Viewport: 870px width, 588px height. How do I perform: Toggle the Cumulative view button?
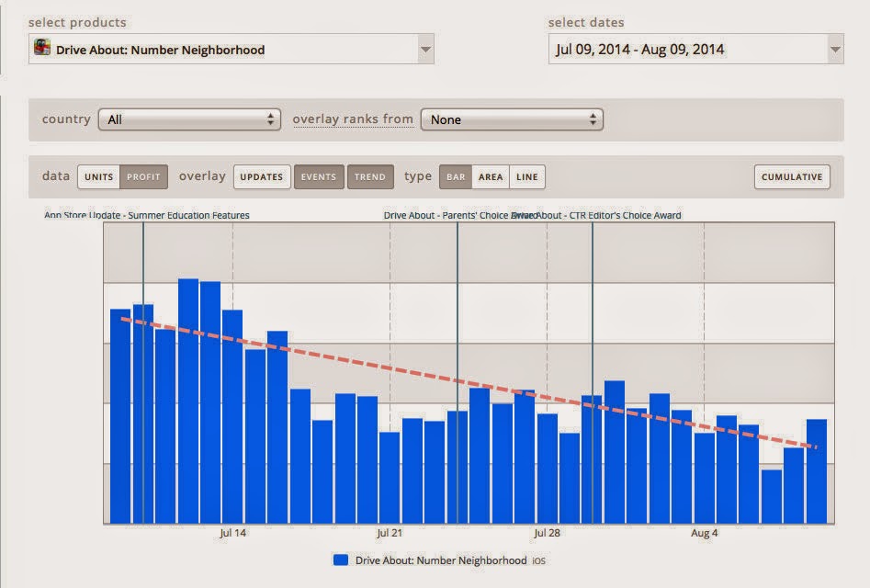(x=792, y=177)
